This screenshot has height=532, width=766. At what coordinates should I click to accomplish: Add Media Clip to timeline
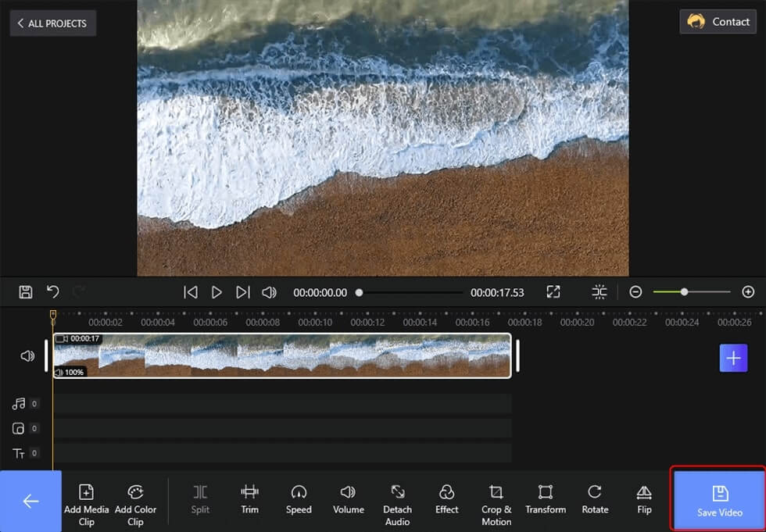pos(87,505)
